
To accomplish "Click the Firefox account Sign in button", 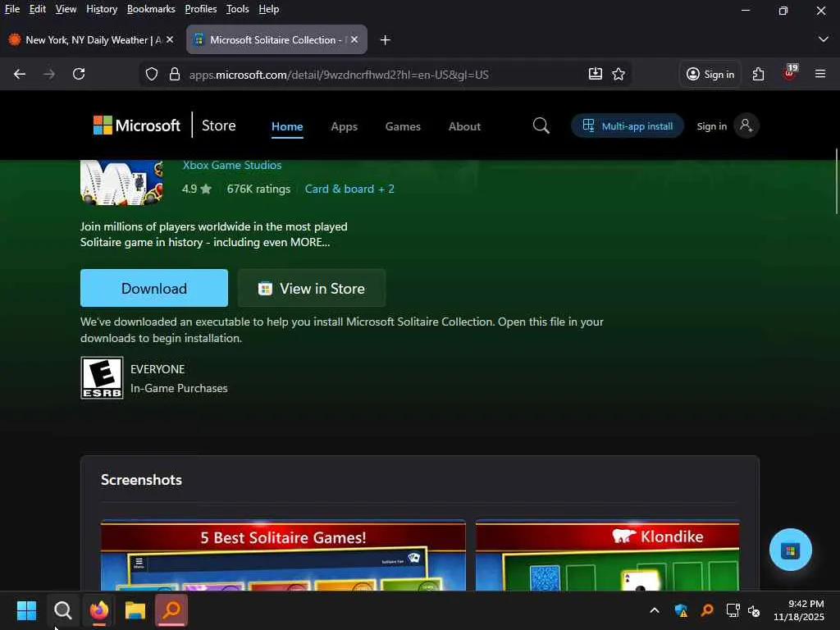I will 710,74.
